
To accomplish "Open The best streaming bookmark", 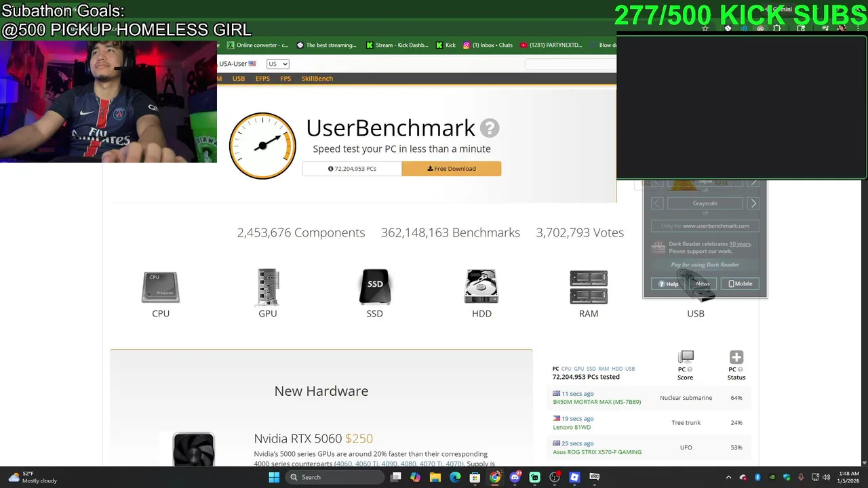I will (326, 45).
